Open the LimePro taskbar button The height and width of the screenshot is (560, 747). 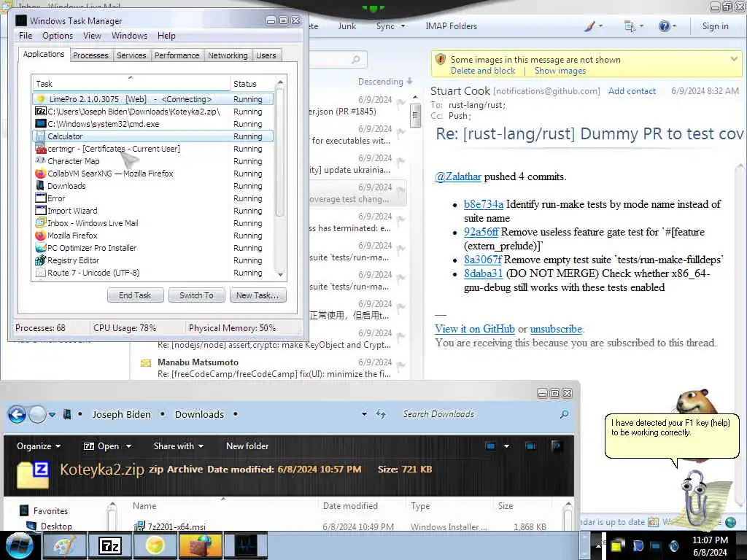tap(155, 546)
